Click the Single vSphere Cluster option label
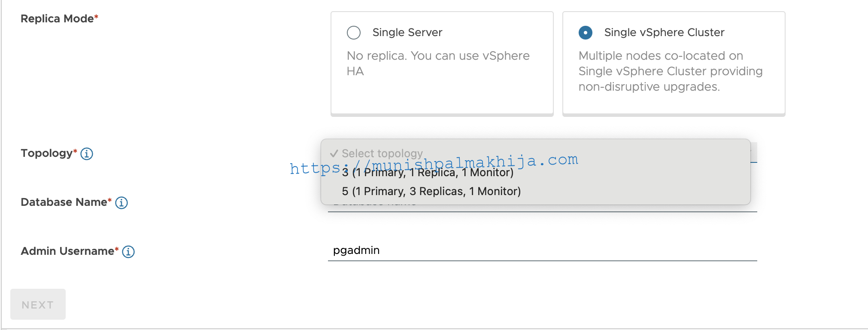This screenshot has width=868, height=330. (664, 32)
